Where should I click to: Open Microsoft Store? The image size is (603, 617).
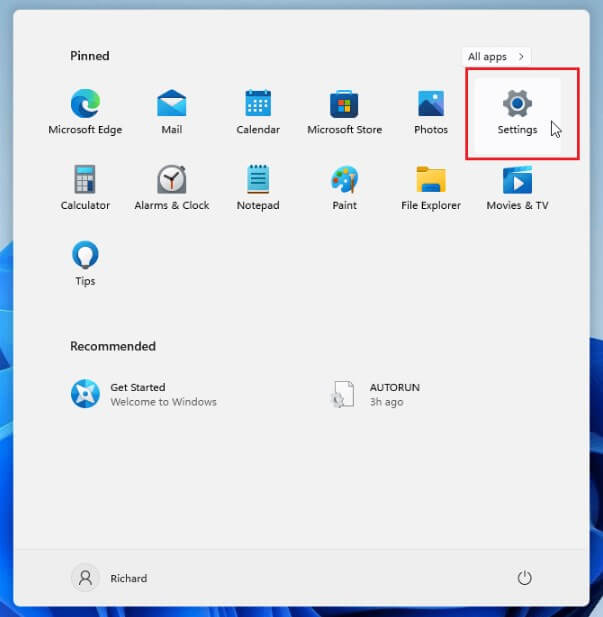[344, 112]
